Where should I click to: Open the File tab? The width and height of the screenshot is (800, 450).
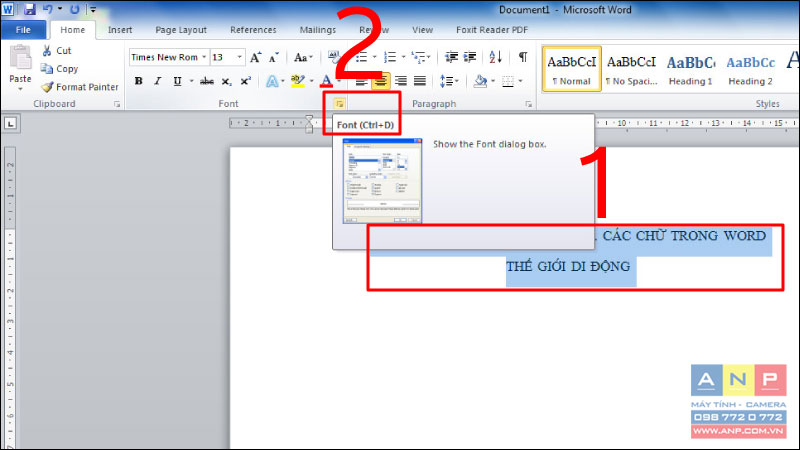(x=23, y=30)
